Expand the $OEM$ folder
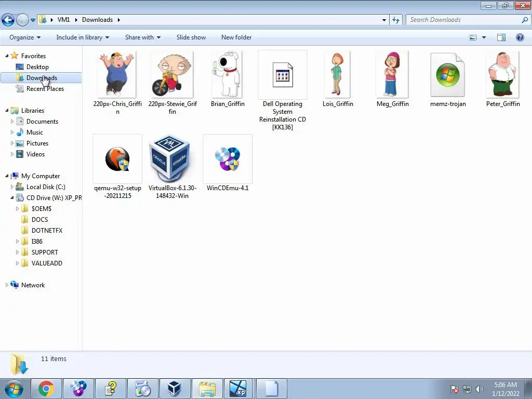The height and width of the screenshot is (399, 532). pyautogui.click(x=17, y=209)
